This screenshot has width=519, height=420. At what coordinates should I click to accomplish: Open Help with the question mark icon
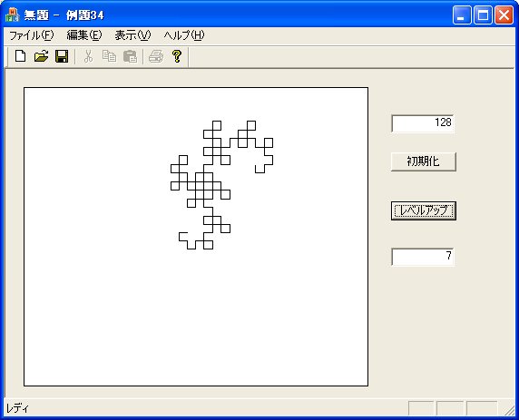pyautogui.click(x=177, y=56)
